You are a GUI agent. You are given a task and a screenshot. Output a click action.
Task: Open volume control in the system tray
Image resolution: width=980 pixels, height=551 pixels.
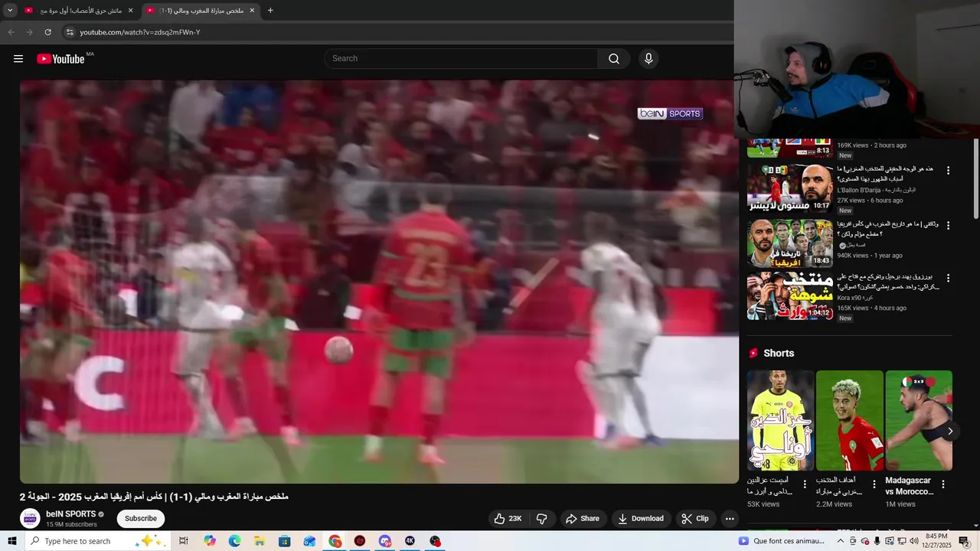[913, 541]
